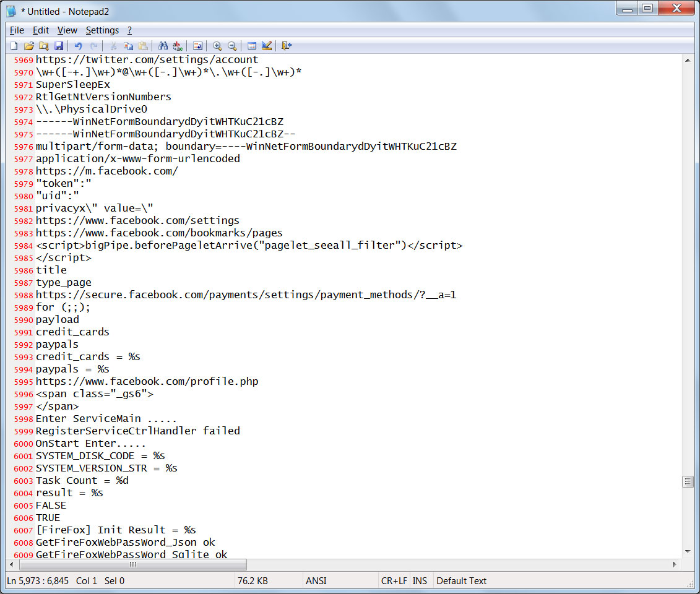Toggle INS overtype mode in status bar
Image resolution: width=700 pixels, height=594 pixels.
[420, 580]
